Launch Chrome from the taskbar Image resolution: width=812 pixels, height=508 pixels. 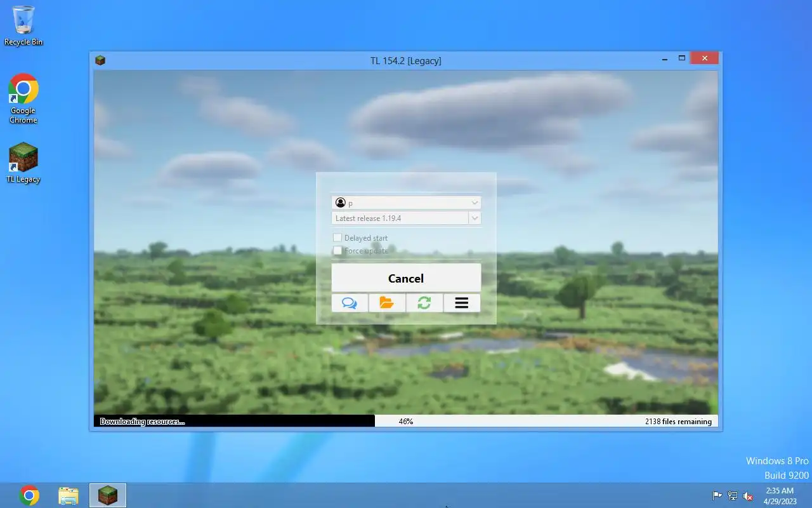click(29, 495)
